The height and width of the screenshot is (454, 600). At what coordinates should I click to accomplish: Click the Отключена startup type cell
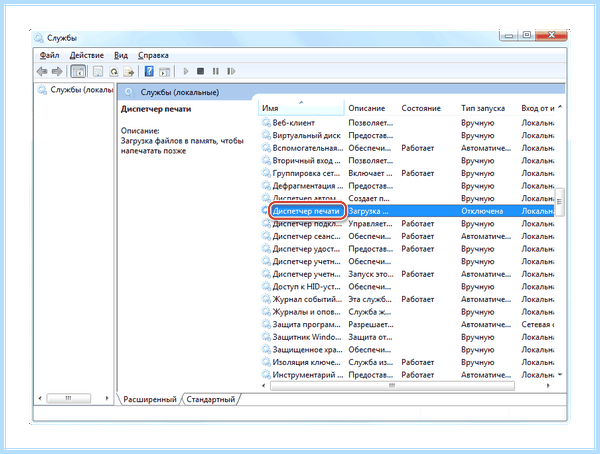click(482, 211)
